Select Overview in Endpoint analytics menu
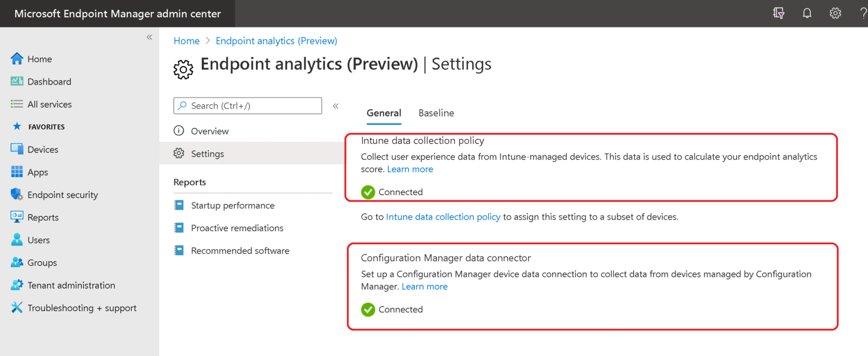Image resolution: width=868 pixels, height=356 pixels. [210, 131]
